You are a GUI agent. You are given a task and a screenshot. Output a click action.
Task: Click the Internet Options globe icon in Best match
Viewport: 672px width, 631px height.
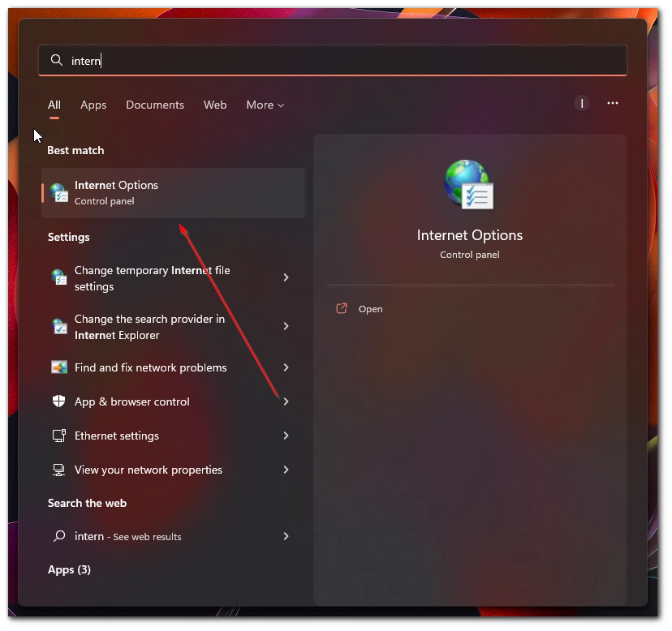pos(58,193)
